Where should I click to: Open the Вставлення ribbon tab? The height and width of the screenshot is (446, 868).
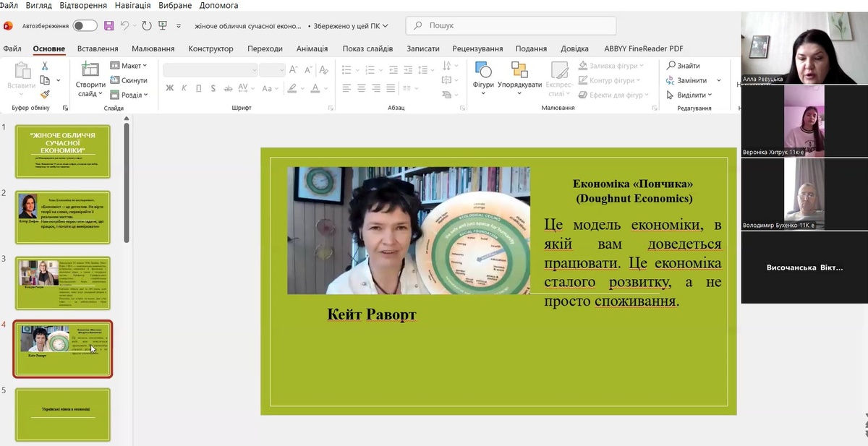97,48
